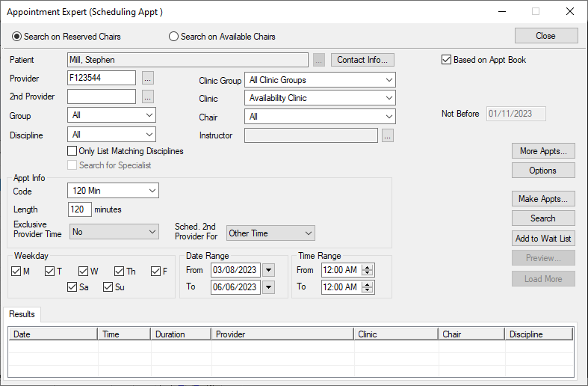
Task: Click Time Range From field 12:00 AM
Action: pyautogui.click(x=341, y=270)
